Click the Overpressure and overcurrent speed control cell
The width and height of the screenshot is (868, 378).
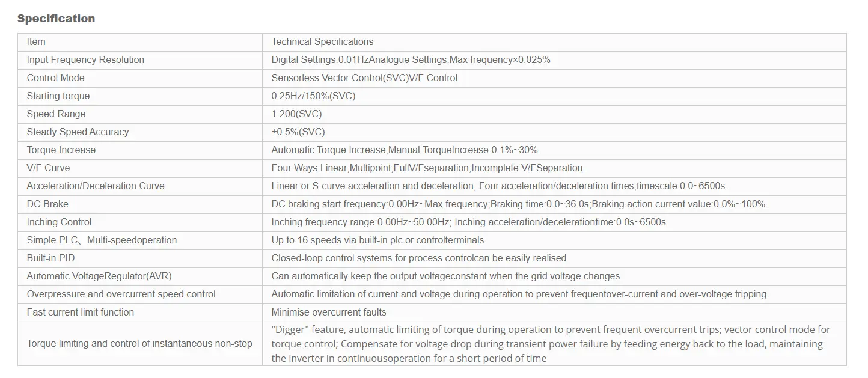(x=121, y=294)
